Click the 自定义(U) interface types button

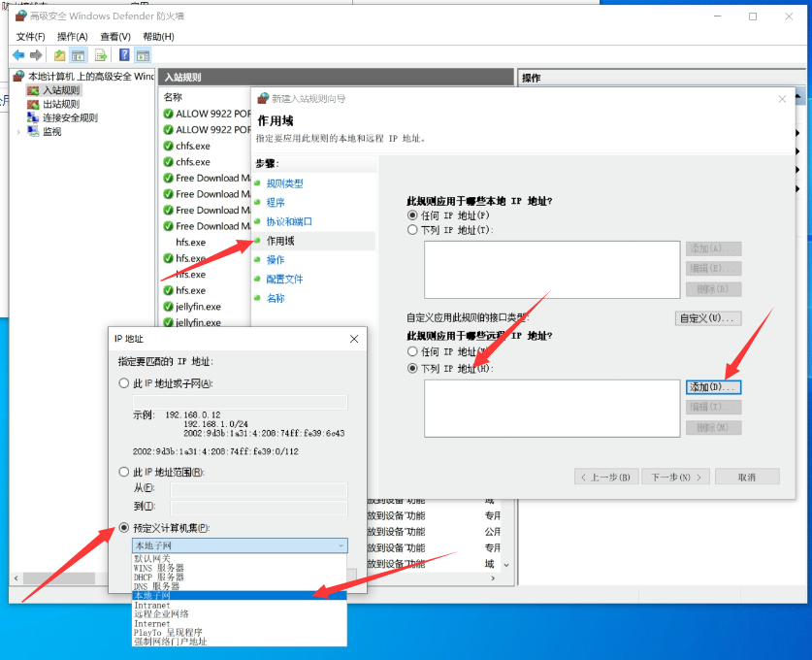point(708,318)
